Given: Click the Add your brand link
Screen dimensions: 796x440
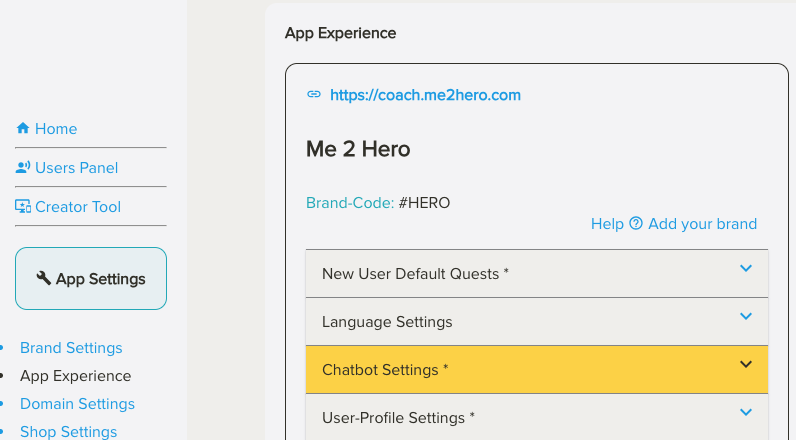Looking at the screenshot, I should tap(702, 224).
